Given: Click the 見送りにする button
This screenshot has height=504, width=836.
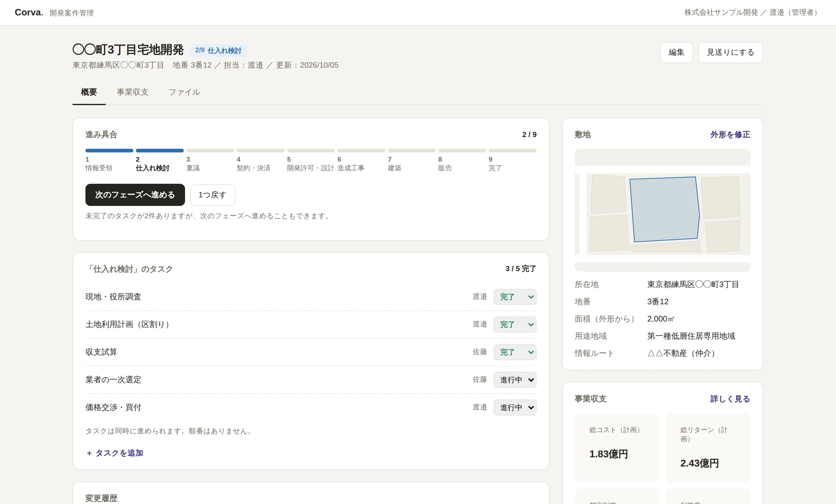Looking at the screenshot, I should pos(731,53).
